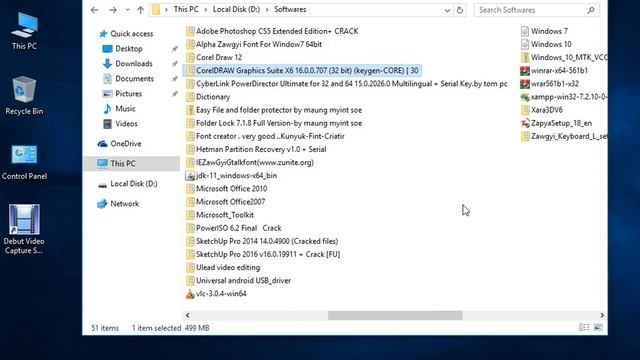Switch to details view icon in status bar
The image size is (640, 360).
click(584, 327)
